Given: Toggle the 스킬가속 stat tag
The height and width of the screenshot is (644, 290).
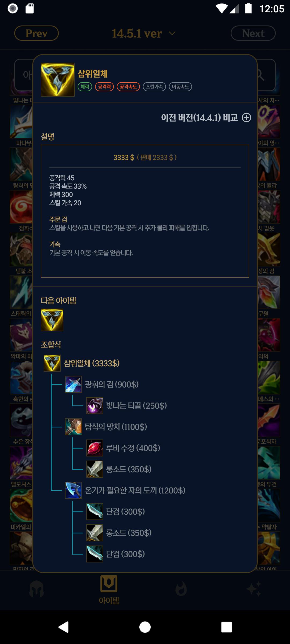Looking at the screenshot, I should coord(154,87).
